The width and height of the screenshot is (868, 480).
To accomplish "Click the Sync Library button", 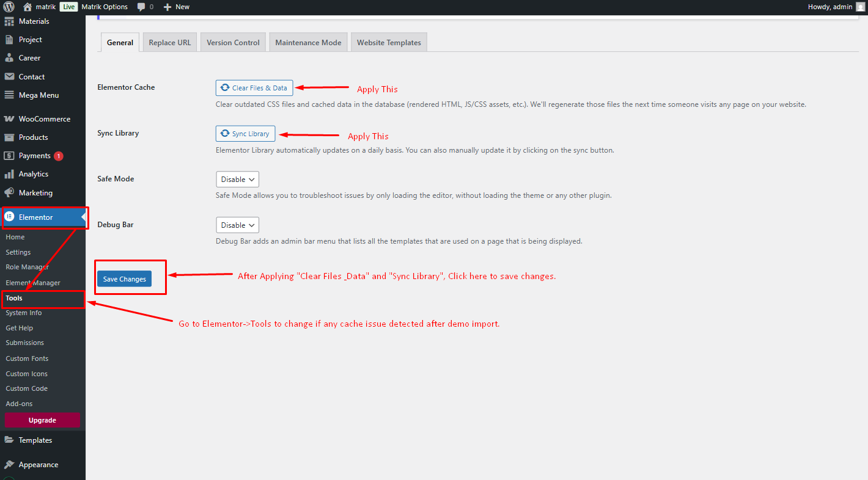I will (x=246, y=134).
